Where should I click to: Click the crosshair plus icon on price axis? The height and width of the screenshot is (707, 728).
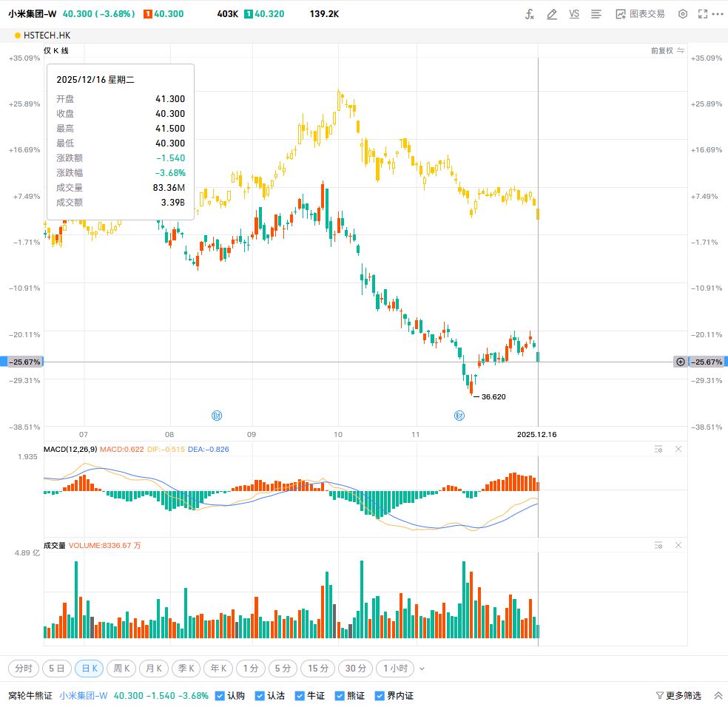[680, 362]
